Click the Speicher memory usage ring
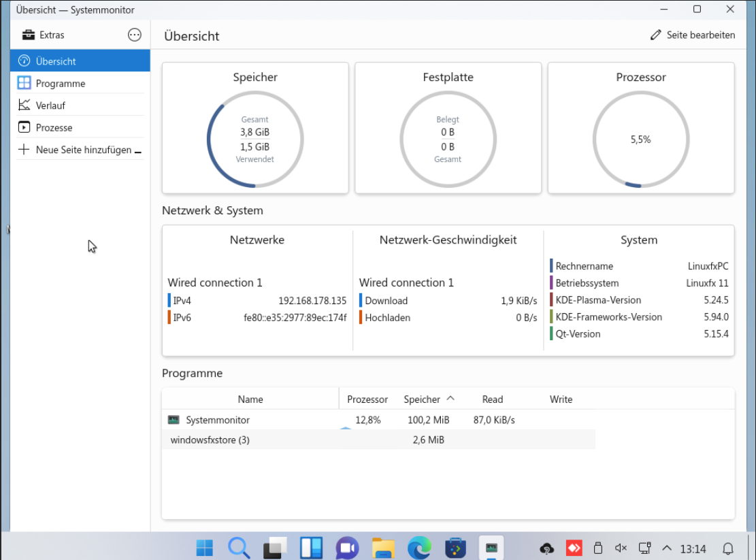Image resolution: width=756 pixels, height=560 pixels. point(255,139)
